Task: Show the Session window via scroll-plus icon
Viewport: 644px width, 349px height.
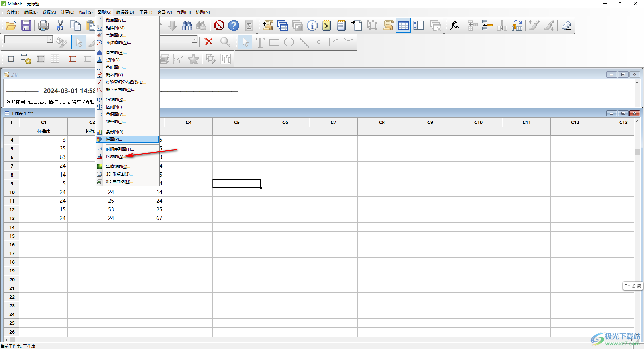Action: pos(268,26)
